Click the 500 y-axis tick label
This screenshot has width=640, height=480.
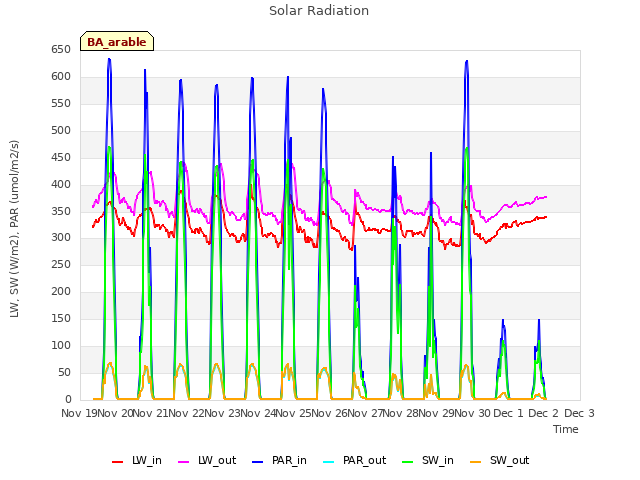click(61, 130)
